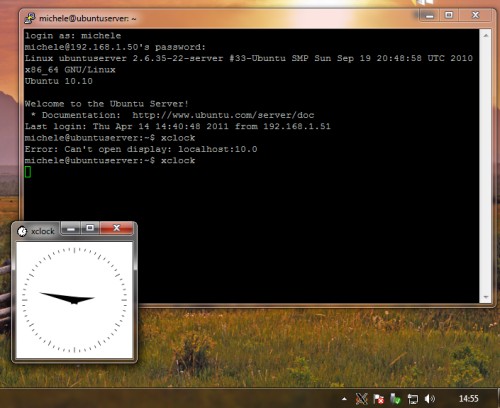Open the PuTTY system menu icon
The image size is (500, 408).
point(30,18)
